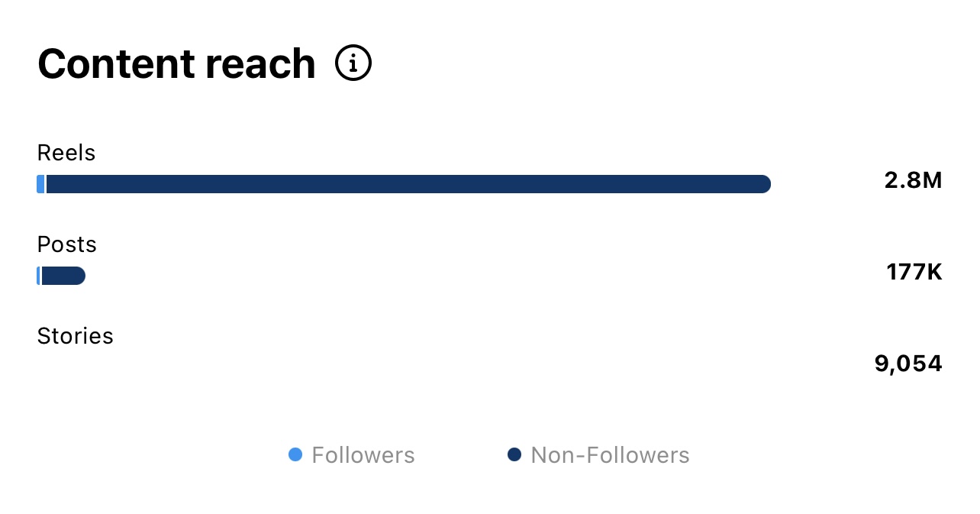Click the 9,054 Stories reach value
The width and height of the screenshot is (980, 514).
click(907, 364)
